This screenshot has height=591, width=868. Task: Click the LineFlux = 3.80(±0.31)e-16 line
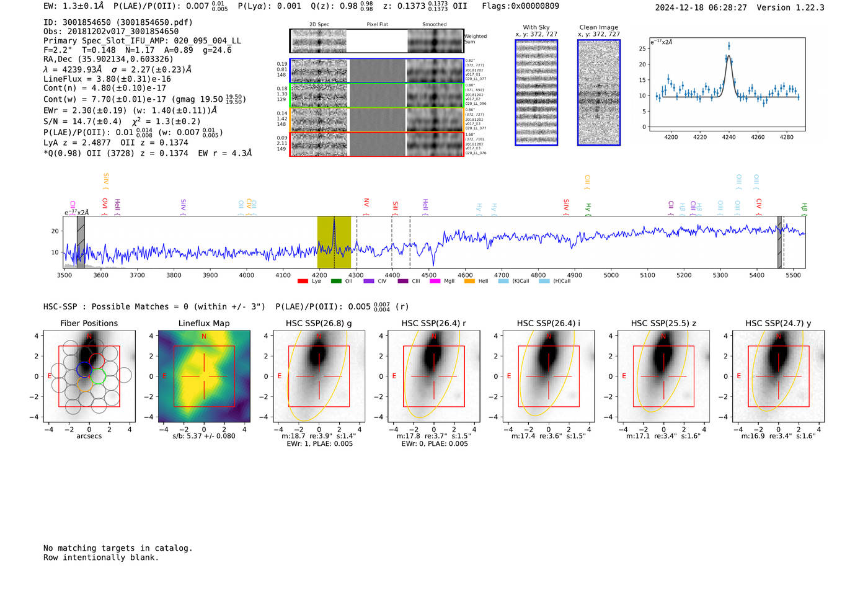point(107,79)
